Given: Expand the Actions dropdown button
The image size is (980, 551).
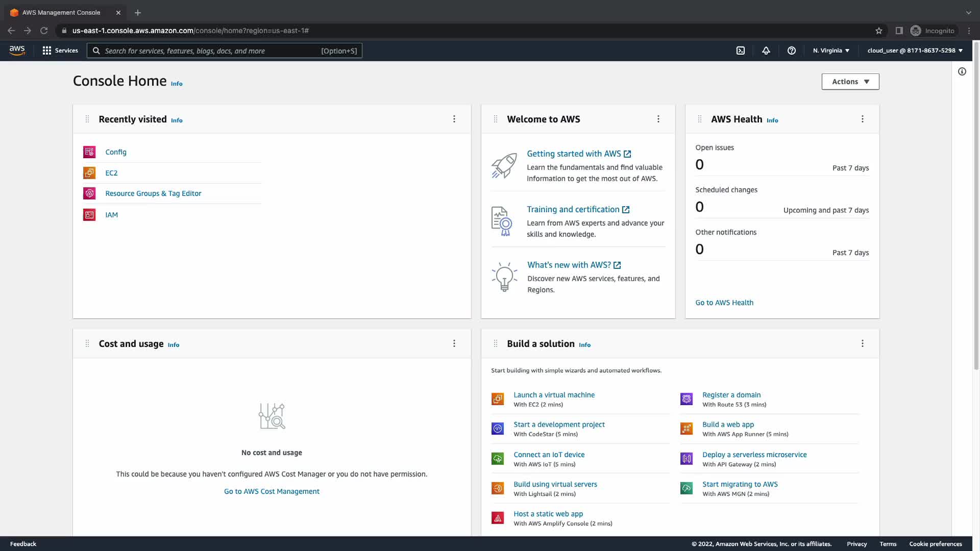Looking at the screenshot, I should 850,82.
